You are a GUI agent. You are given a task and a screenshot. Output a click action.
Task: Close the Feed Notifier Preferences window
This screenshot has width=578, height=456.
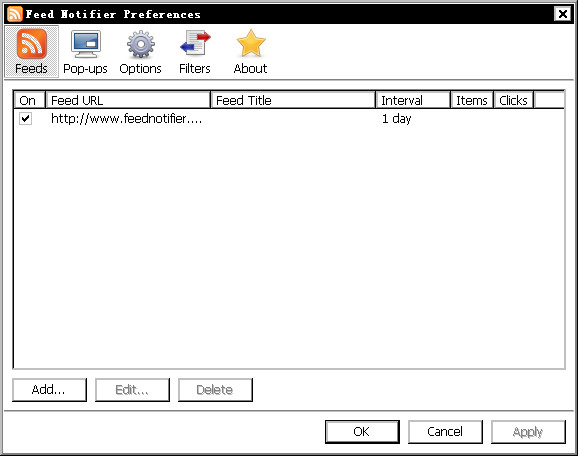point(563,14)
